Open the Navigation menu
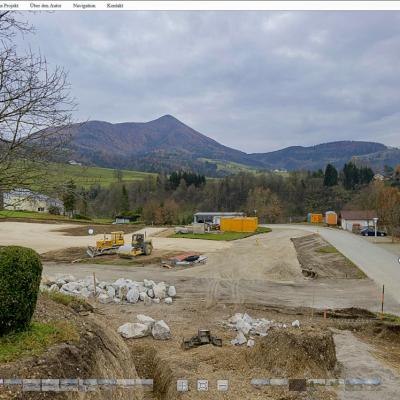Viewport: 400px width, 400px height. coord(84,6)
